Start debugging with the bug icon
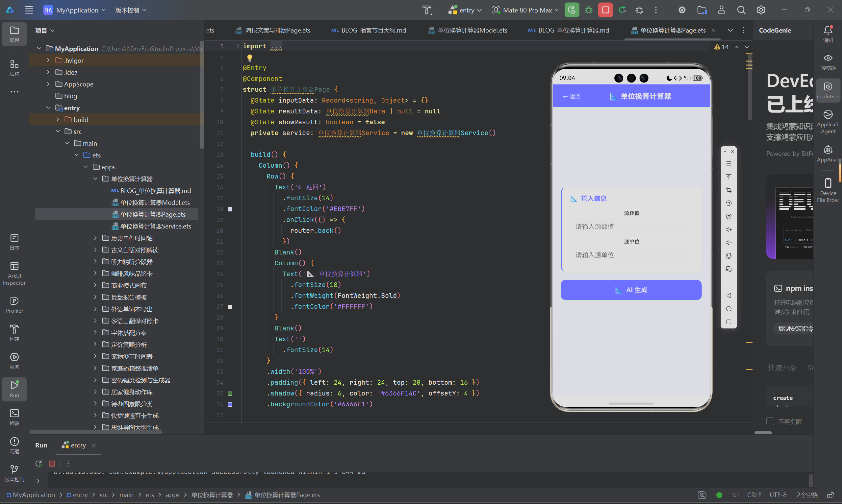Viewport: 842px width, 504px height. coord(589,10)
